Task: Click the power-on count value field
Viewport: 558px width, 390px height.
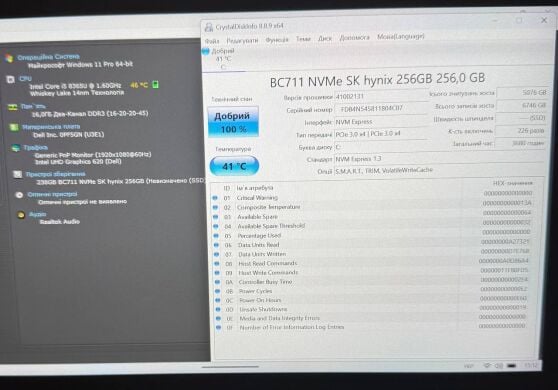Action: point(521,131)
